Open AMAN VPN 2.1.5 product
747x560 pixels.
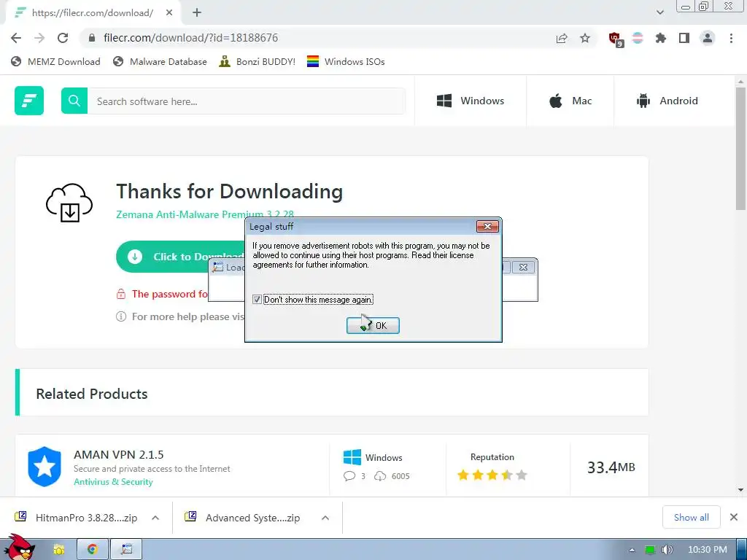click(x=119, y=455)
